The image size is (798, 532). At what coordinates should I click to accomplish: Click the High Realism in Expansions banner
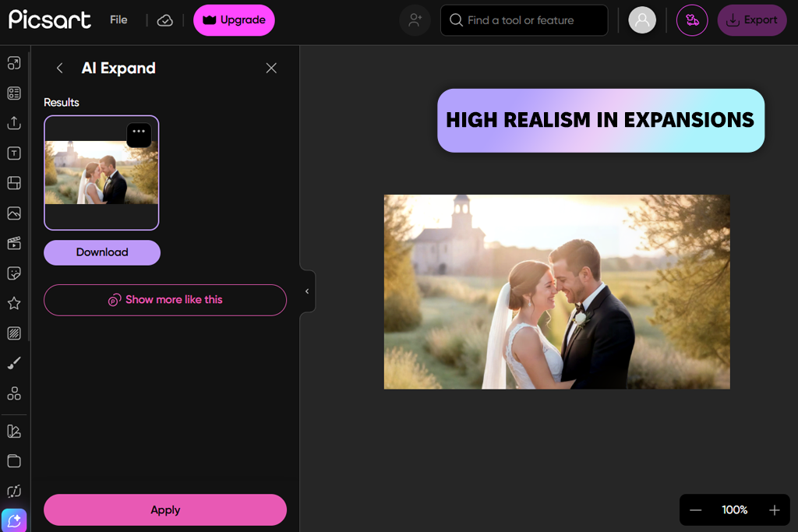pyautogui.click(x=601, y=121)
